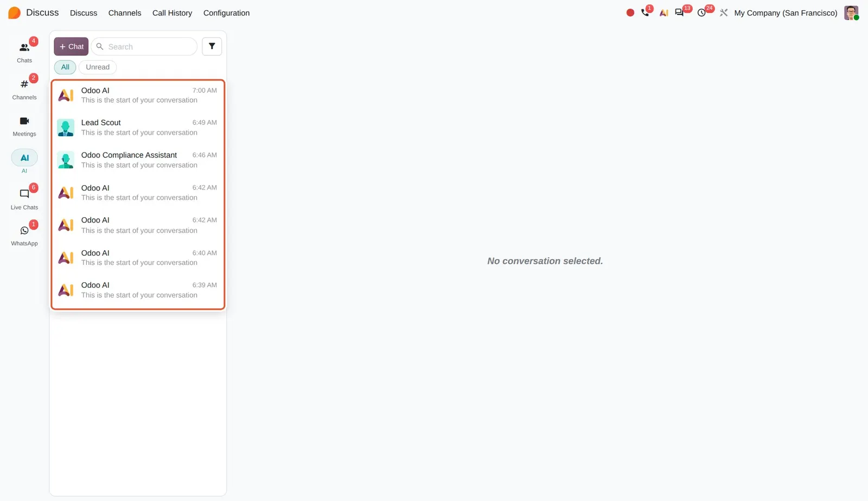Open the Call History menu
This screenshot has width=868, height=501.
click(172, 13)
